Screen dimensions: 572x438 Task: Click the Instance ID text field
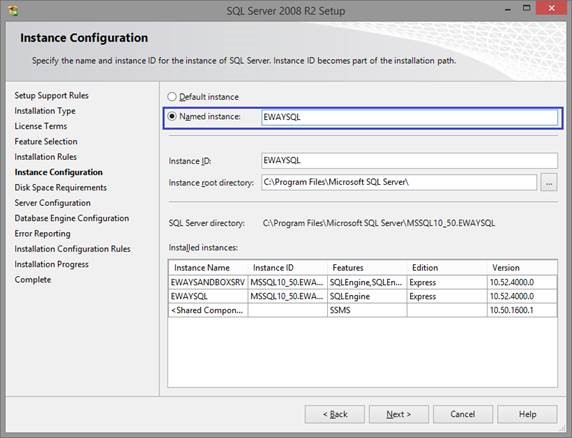409,160
